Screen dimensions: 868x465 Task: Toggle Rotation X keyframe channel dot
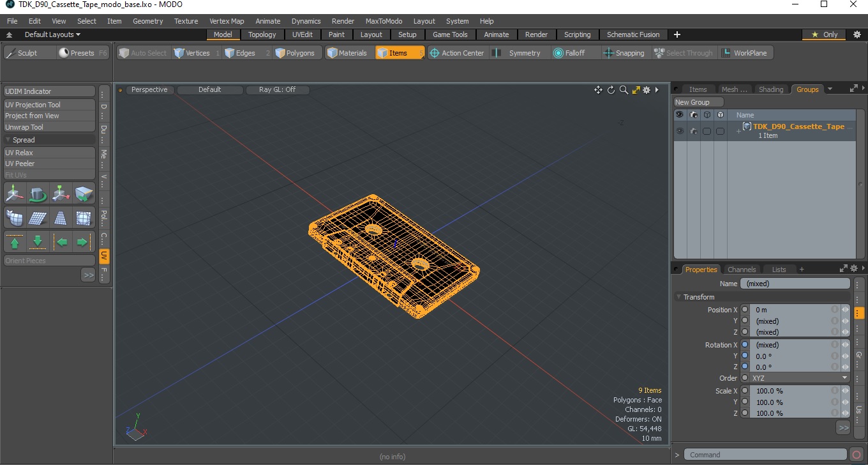click(x=745, y=345)
